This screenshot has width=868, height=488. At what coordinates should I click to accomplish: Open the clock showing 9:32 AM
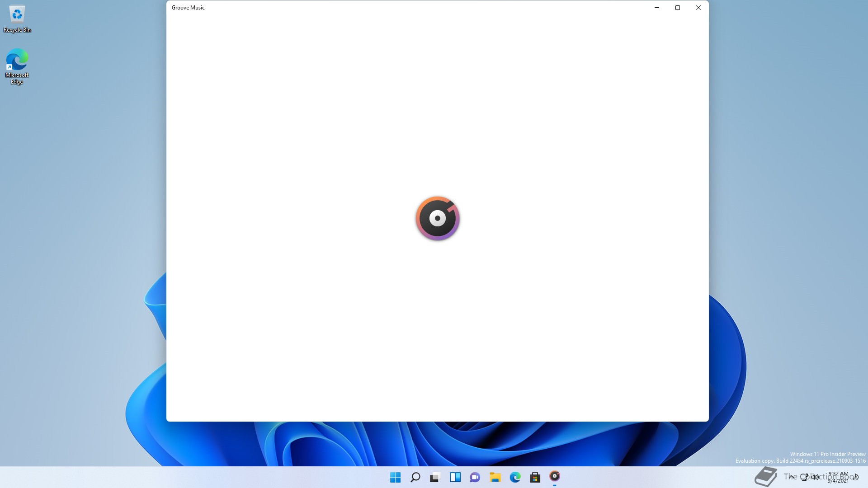click(x=838, y=477)
